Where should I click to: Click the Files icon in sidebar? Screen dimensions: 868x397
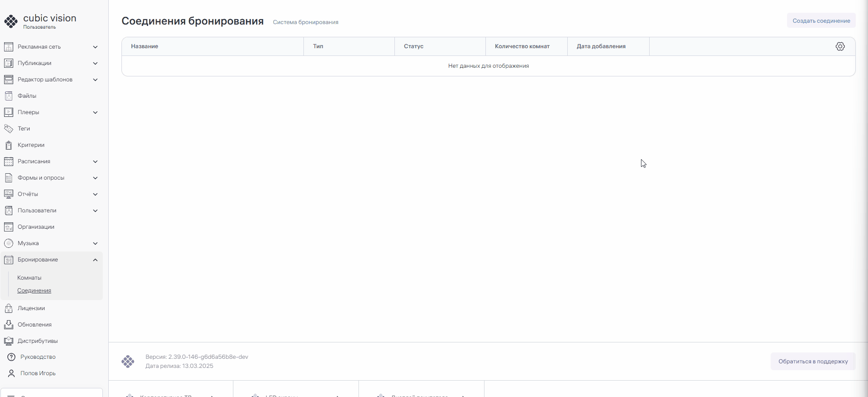(9, 96)
